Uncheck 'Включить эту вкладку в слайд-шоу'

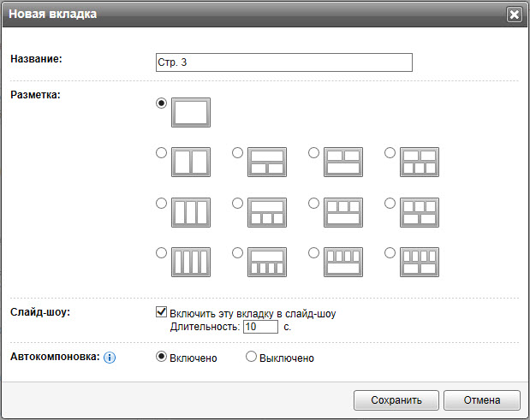coord(162,313)
